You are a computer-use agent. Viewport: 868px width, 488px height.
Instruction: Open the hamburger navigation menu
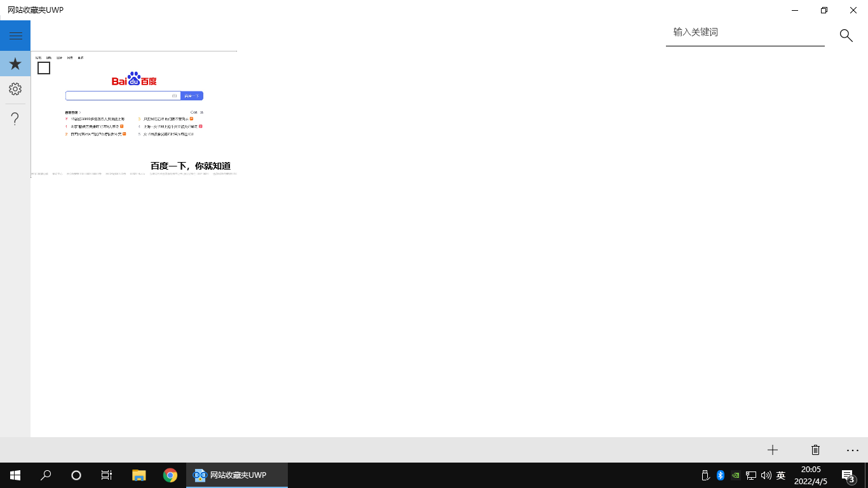point(15,36)
